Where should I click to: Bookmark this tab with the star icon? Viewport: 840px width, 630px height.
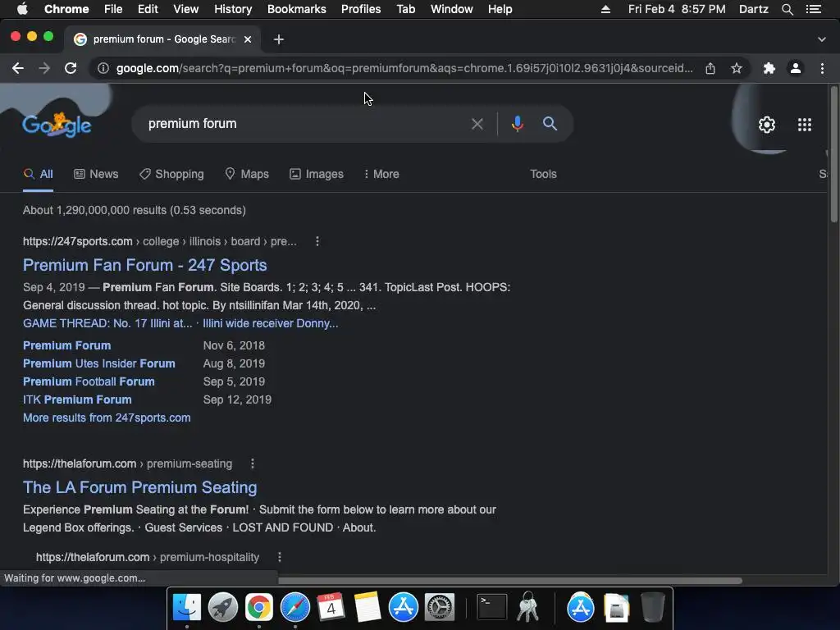pos(737,68)
